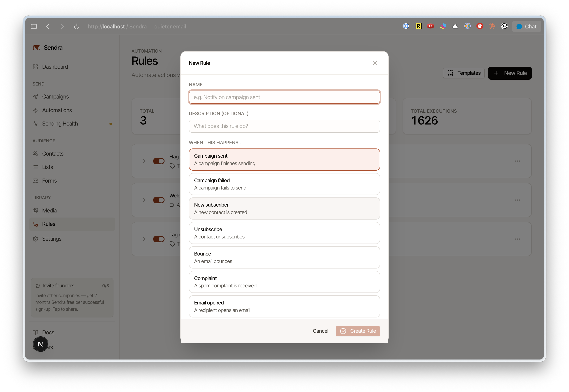Open the globe extension icon
Viewport: 569px width, 392px height.
pyautogui.click(x=467, y=26)
